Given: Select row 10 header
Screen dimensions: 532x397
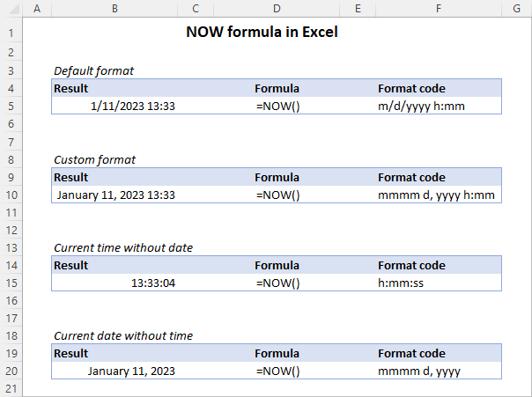Looking at the screenshot, I should [11, 195].
